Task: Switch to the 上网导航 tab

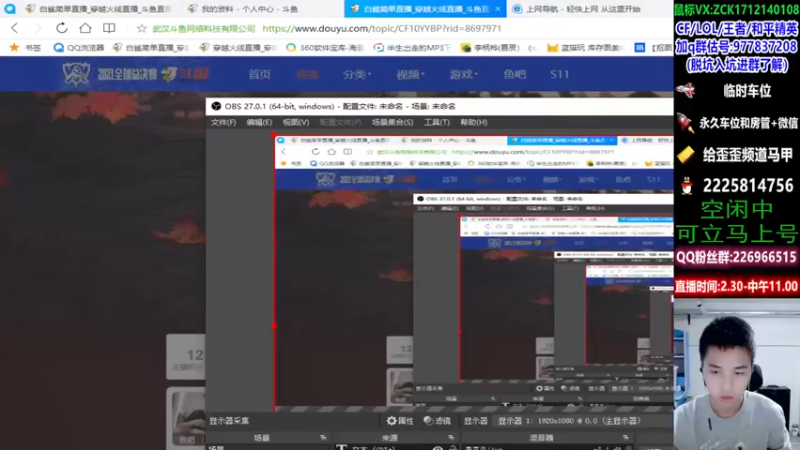Action: 577,9
